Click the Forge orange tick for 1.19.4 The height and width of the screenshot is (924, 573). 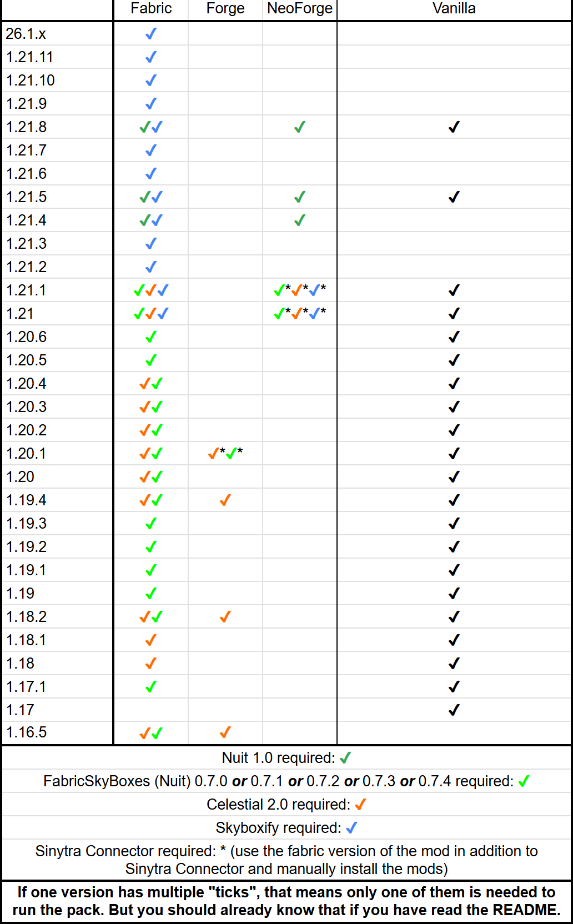pyautogui.click(x=225, y=500)
